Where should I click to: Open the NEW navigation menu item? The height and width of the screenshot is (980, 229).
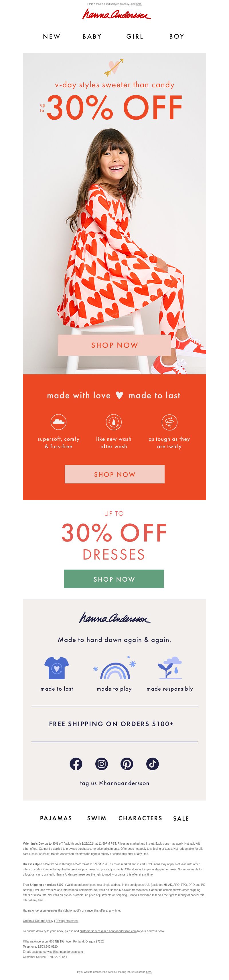(x=52, y=37)
